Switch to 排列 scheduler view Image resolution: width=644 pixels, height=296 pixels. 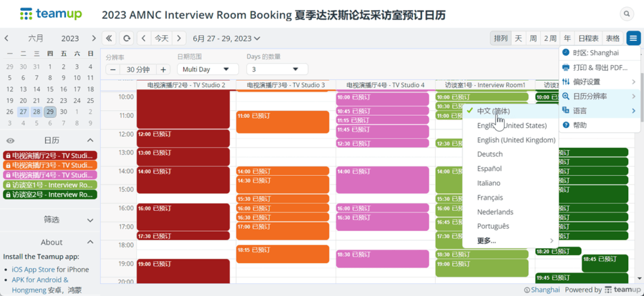501,38
